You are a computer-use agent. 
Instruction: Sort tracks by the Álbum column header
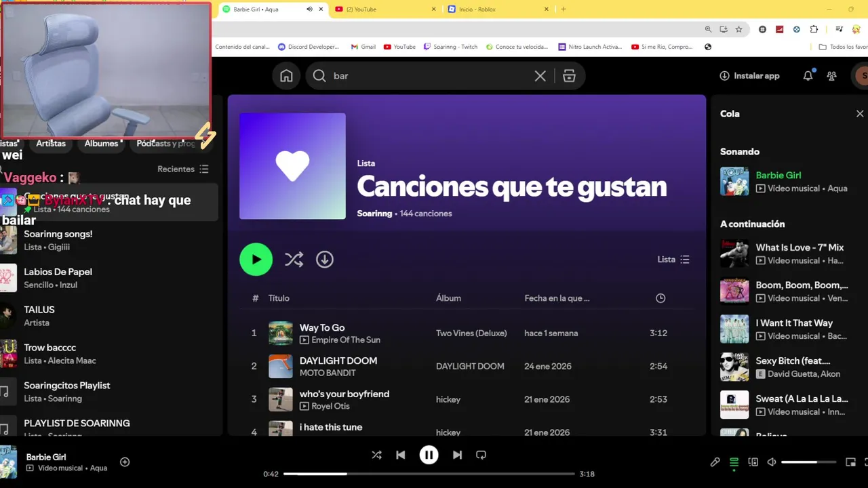(x=448, y=298)
